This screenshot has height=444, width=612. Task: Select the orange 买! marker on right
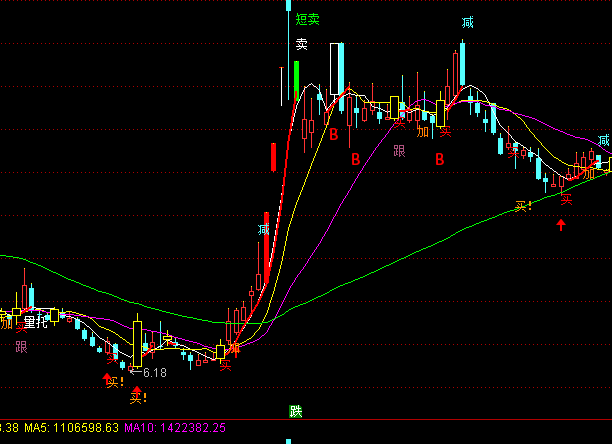(x=523, y=206)
